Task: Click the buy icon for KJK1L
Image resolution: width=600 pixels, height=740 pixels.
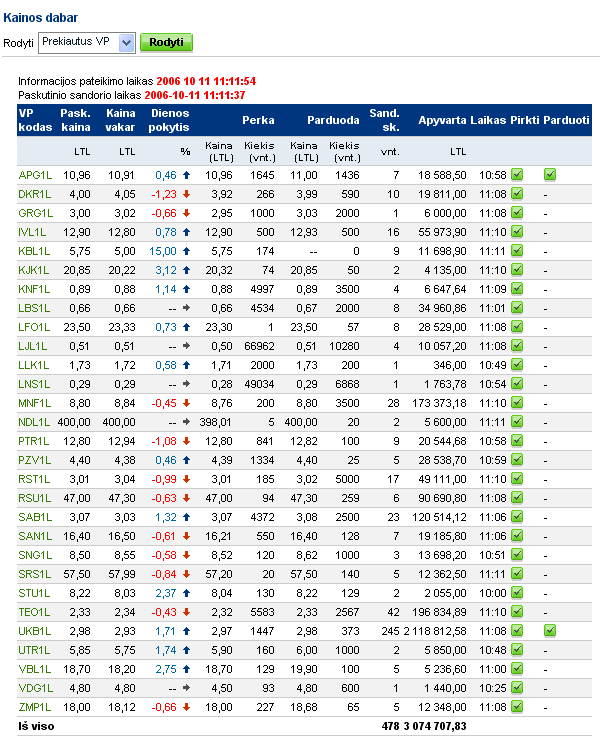Action: [517, 269]
